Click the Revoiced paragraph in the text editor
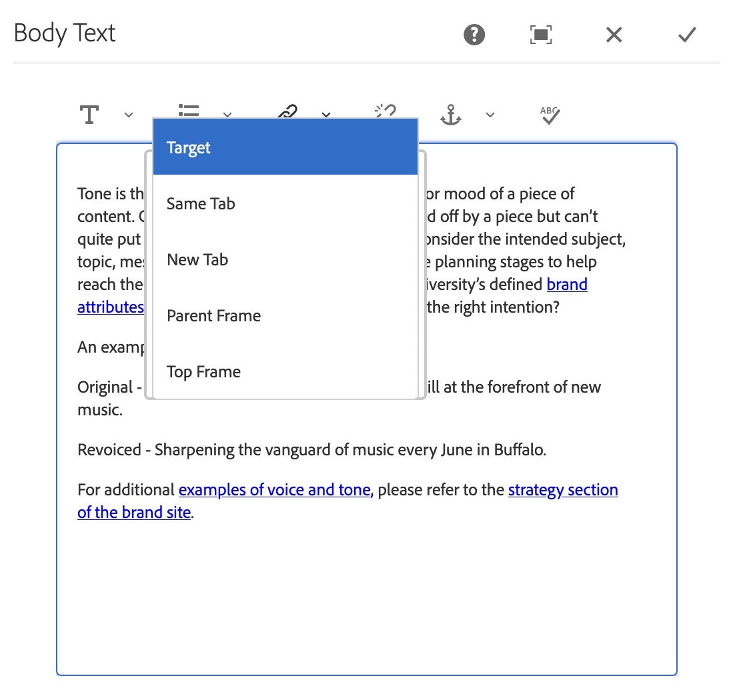This screenshot has height=700, width=733. click(x=311, y=450)
